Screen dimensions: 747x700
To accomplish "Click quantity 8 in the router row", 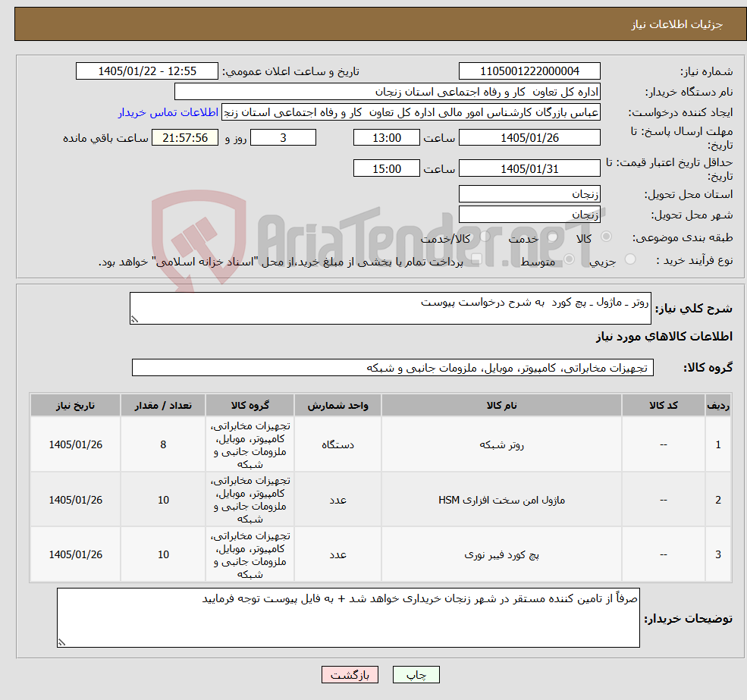I will pos(163,444).
